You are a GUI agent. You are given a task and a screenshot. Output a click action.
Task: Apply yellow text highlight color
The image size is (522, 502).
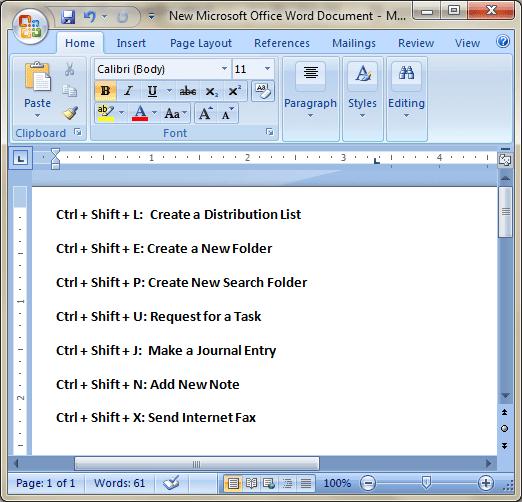(106, 113)
